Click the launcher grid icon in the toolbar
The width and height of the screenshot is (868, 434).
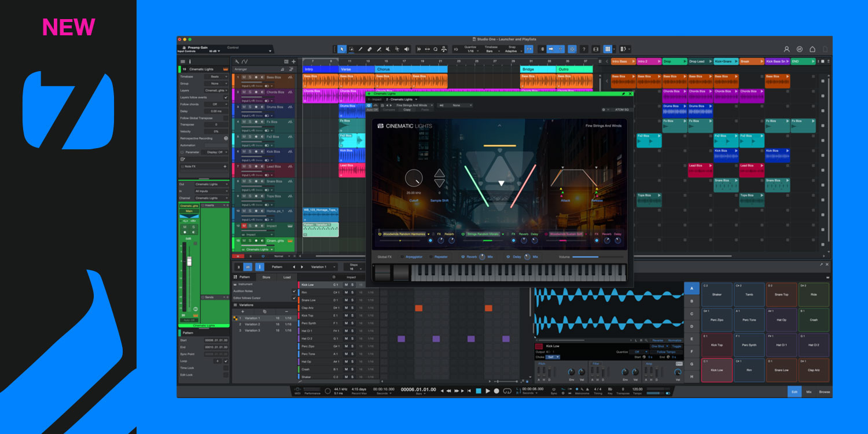click(607, 49)
